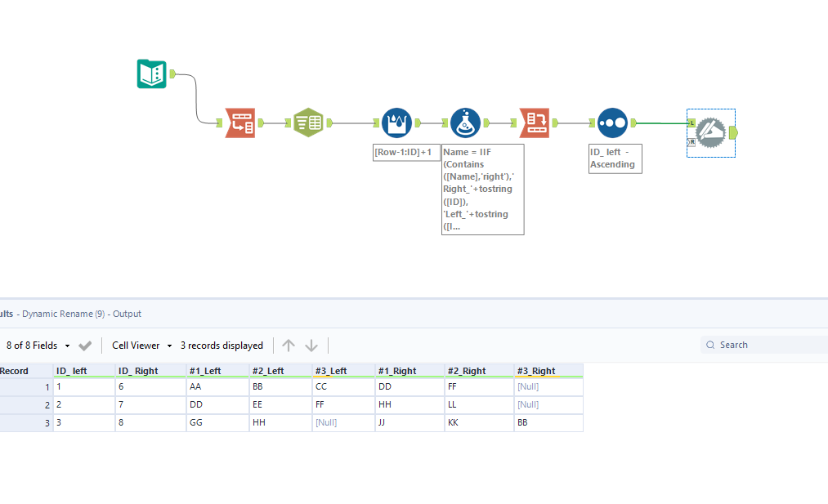This screenshot has width=828, height=504.
Task: Select the Multi-Row Formula tool
Action: tap(396, 123)
